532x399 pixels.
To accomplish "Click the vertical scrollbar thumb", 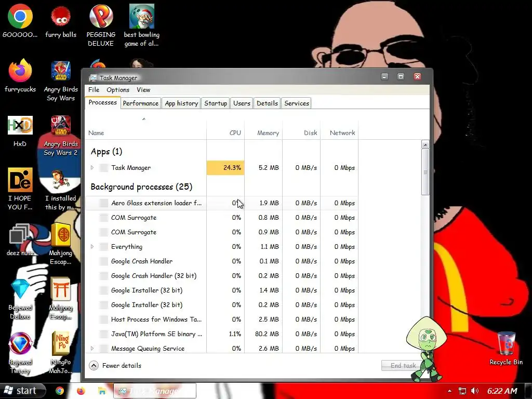I will (425, 172).
